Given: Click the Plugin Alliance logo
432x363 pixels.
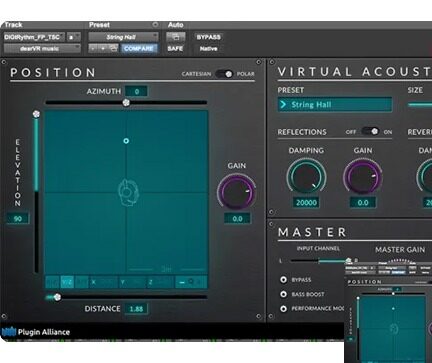Looking at the screenshot, I should [x=36, y=332].
